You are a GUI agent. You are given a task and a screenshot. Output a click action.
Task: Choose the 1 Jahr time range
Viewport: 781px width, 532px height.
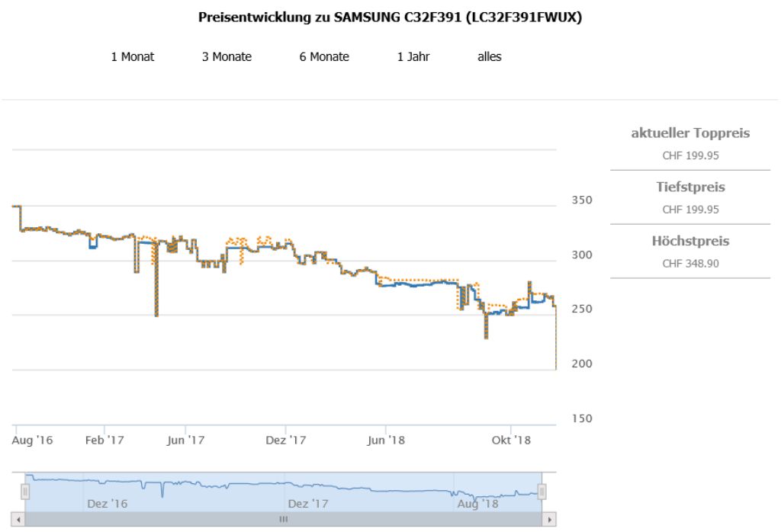pyautogui.click(x=413, y=56)
